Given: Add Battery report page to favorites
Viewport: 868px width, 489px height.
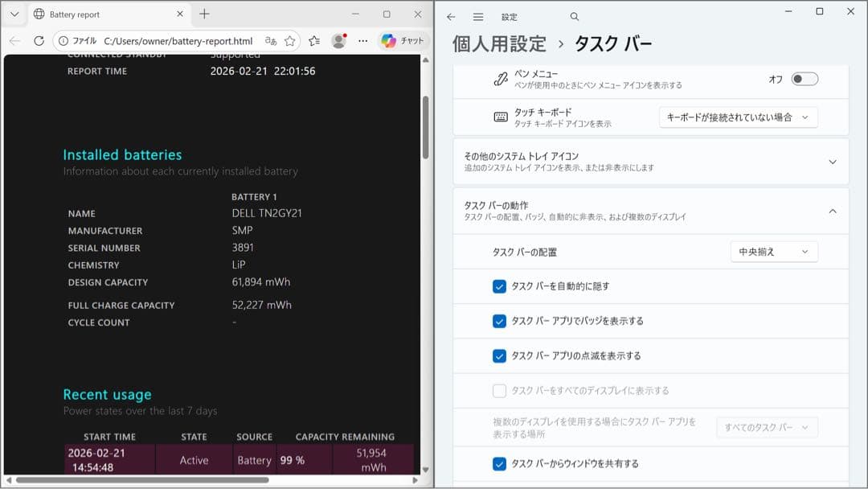Looking at the screenshot, I should tap(289, 39).
